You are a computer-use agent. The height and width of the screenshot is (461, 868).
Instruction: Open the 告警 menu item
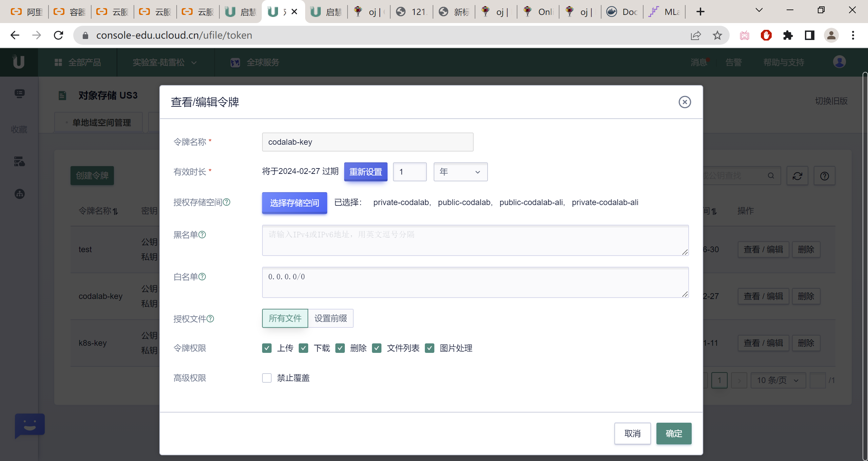pyautogui.click(x=734, y=62)
